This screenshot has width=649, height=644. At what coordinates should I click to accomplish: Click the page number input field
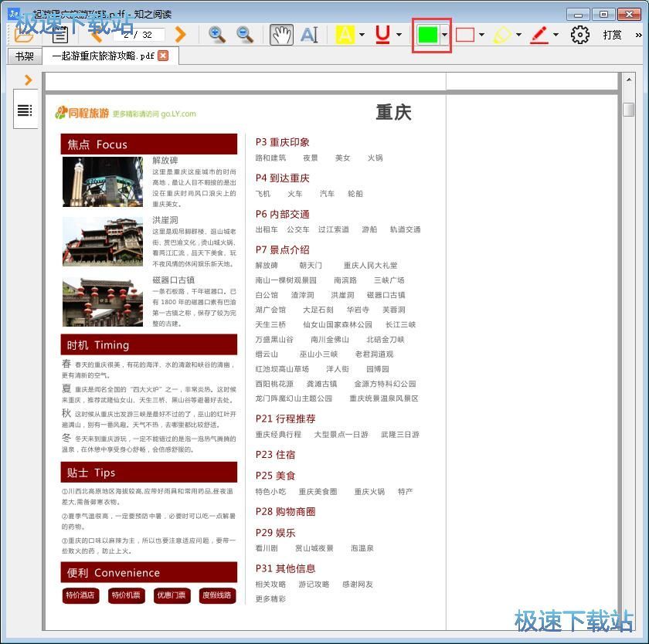(138, 35)
